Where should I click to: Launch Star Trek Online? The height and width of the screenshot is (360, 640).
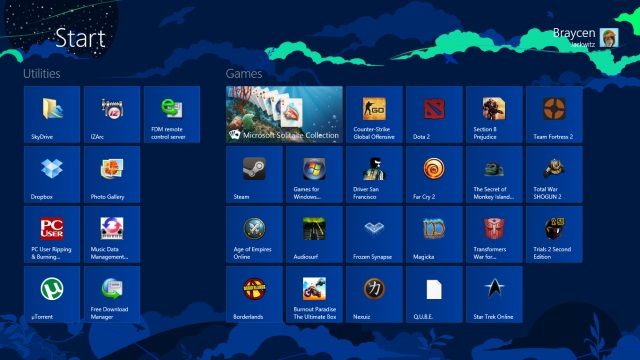[494, 294]
